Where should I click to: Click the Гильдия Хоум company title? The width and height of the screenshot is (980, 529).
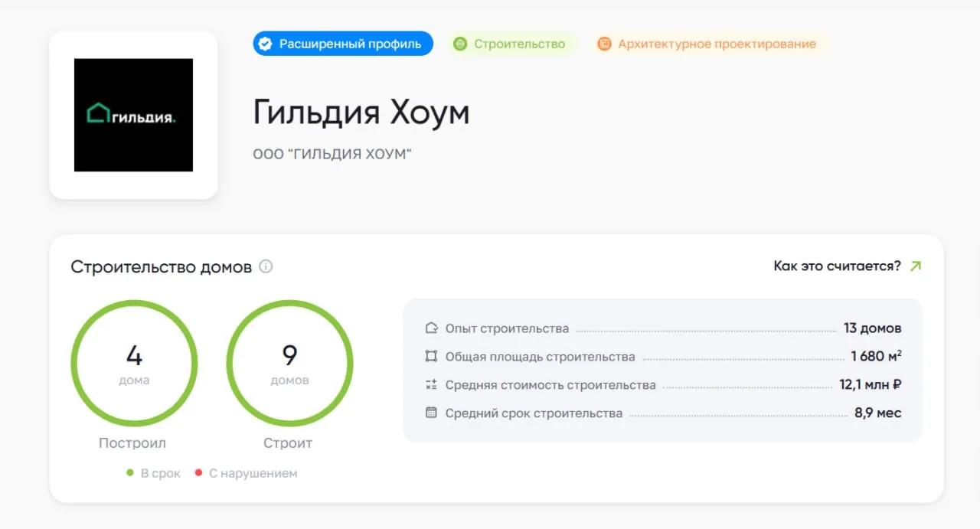(361, 113)
